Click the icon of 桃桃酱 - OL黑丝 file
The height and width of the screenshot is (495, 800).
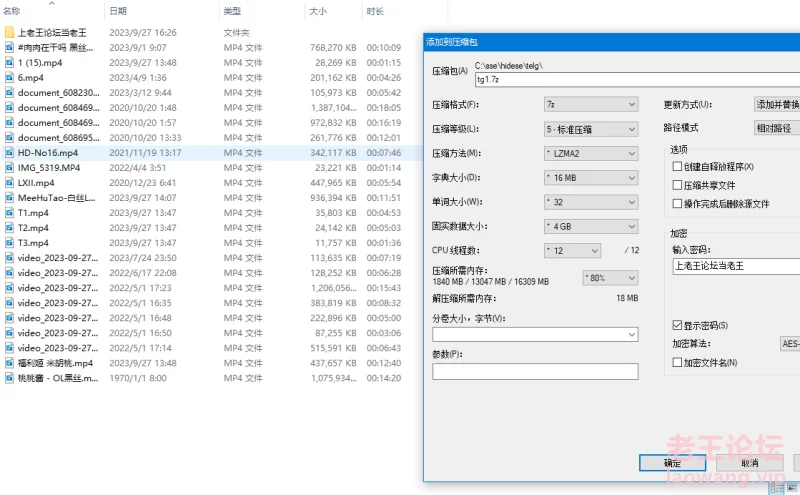pos(9,378)
